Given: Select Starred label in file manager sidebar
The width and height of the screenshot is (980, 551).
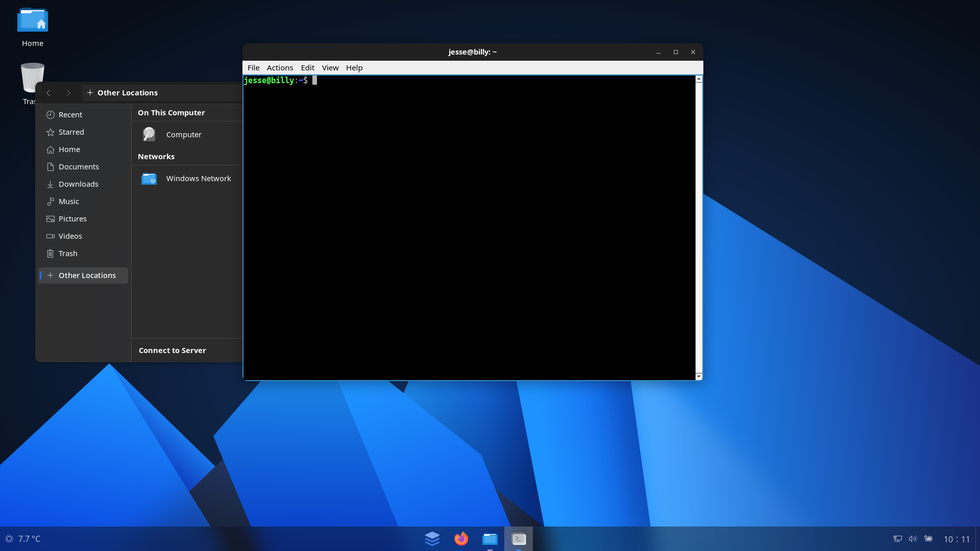Looking at the screenshot, I should pyautogui.click(x=71, y=132).
